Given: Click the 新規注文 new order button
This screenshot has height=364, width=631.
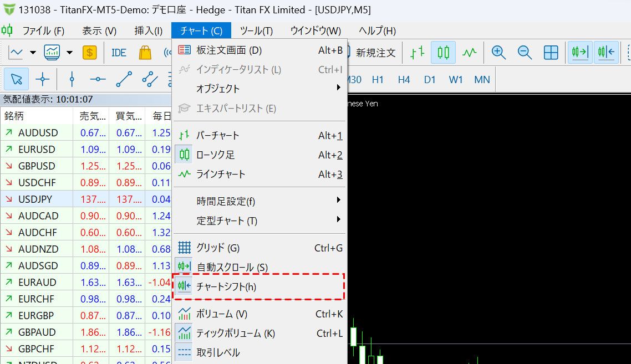Looking at the screenshot, I should pyautogui.click(x=375, y=53).
